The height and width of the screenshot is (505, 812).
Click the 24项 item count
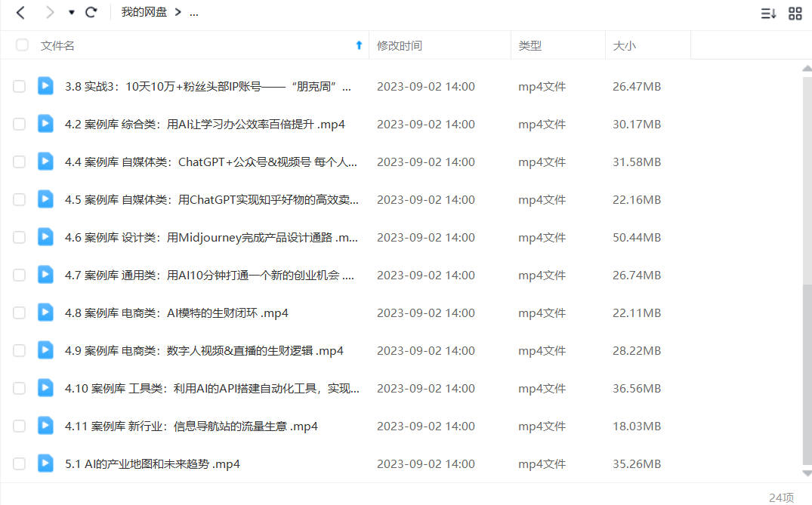(781, 497)
